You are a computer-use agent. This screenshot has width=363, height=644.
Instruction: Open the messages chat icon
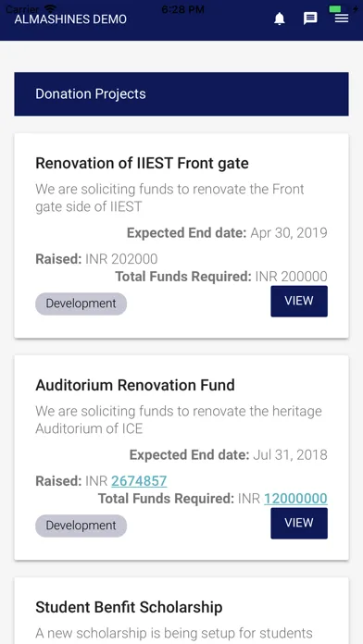(310, 19)
